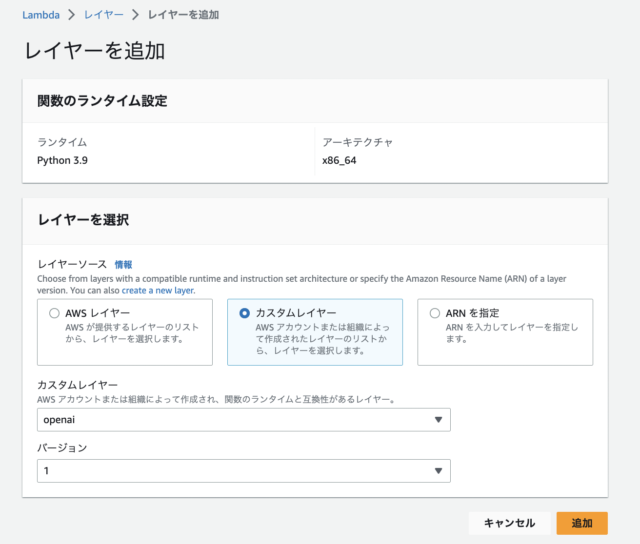Screen dimensions: 640x544
Task: Open the Lambda breadcrumb link
Action: point(41,15)
